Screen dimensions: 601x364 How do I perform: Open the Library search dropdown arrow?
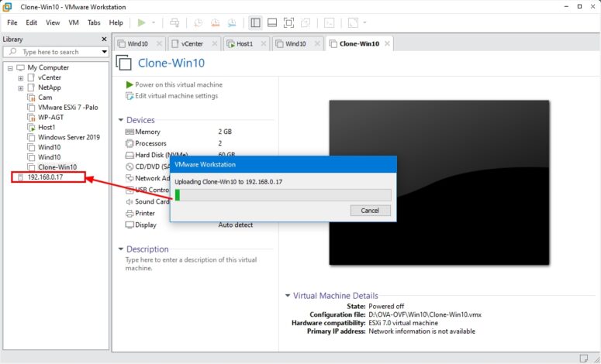tap(104, 52)
